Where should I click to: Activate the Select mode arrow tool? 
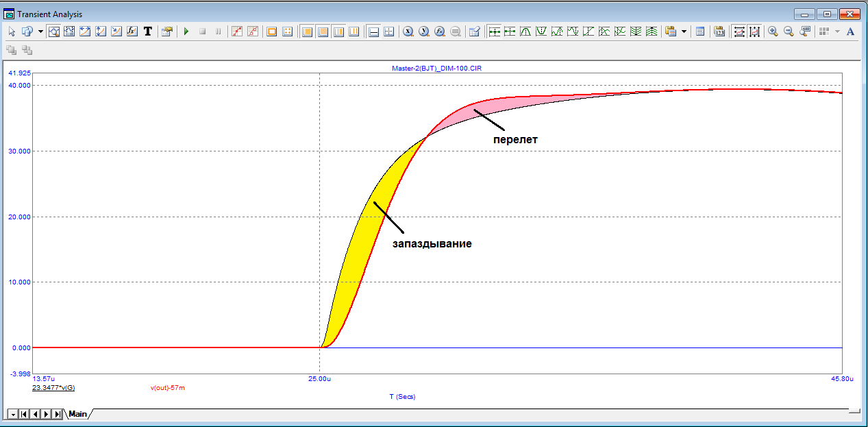point(12,32)
